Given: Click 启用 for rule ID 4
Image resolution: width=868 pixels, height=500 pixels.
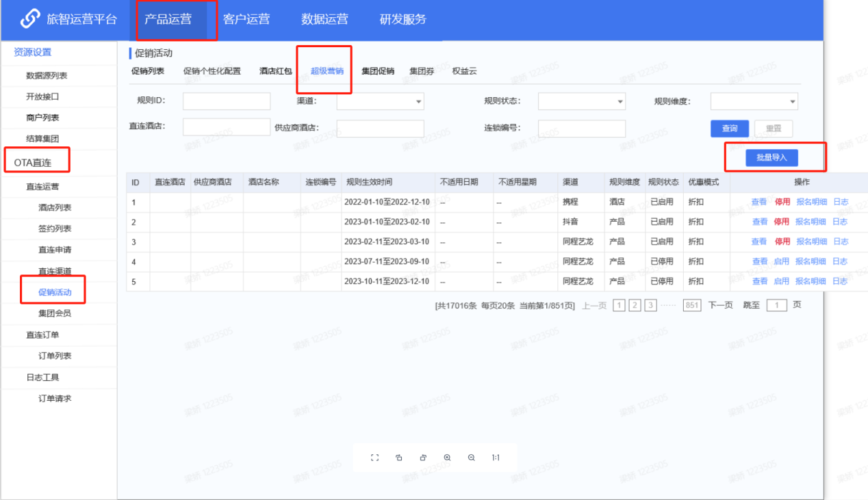Looking at the screenshot, I should [782, 261].
